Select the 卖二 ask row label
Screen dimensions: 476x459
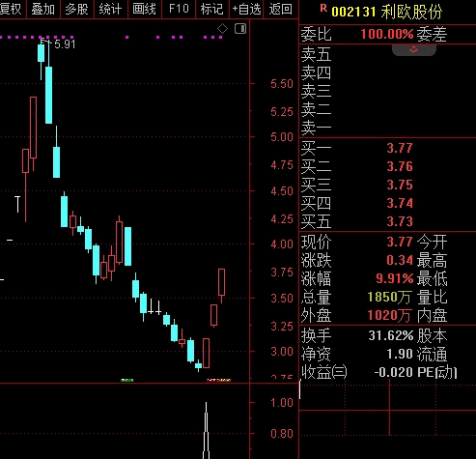point(316,109)
